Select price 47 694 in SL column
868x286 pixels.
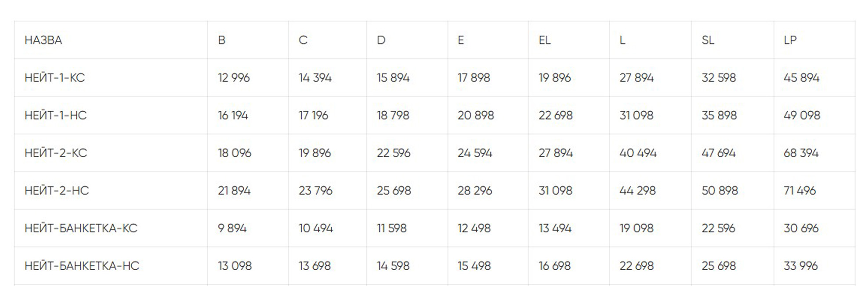(x=718, y=153)
